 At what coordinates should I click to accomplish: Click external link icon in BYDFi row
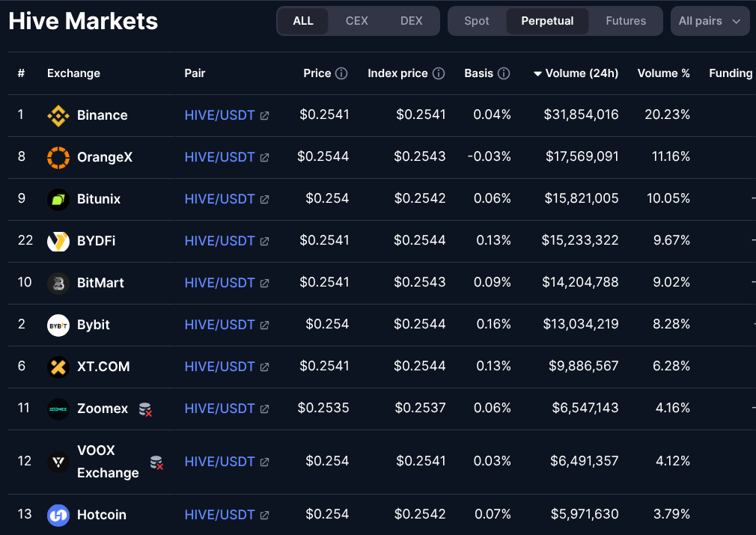pos(264,242)
